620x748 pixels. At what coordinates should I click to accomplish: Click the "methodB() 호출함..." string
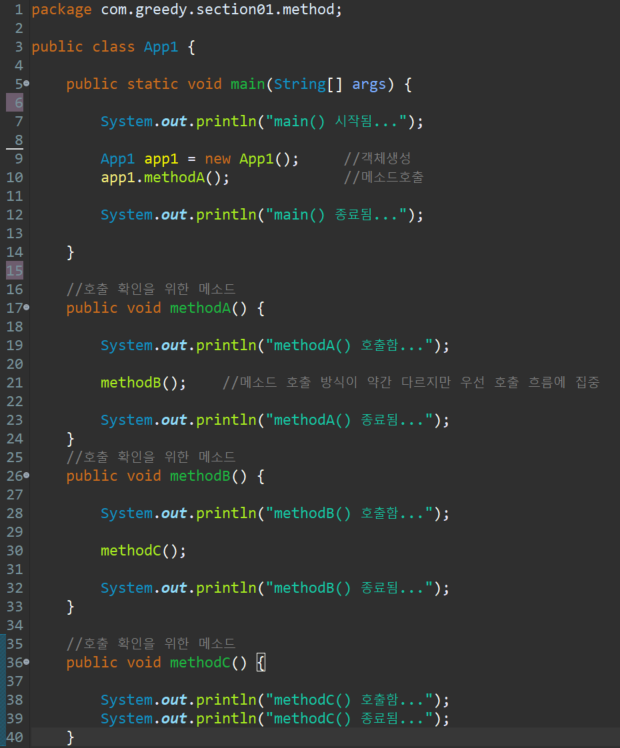coord(349,513)
